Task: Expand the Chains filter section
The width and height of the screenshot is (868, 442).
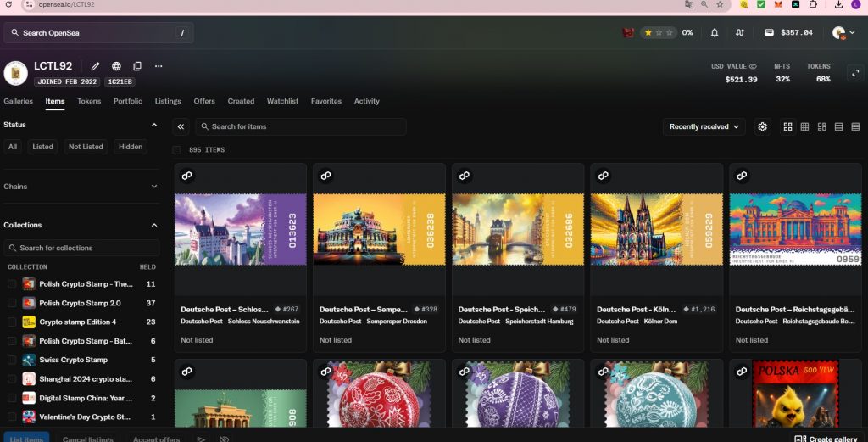Action: click(x=153, y=187)
